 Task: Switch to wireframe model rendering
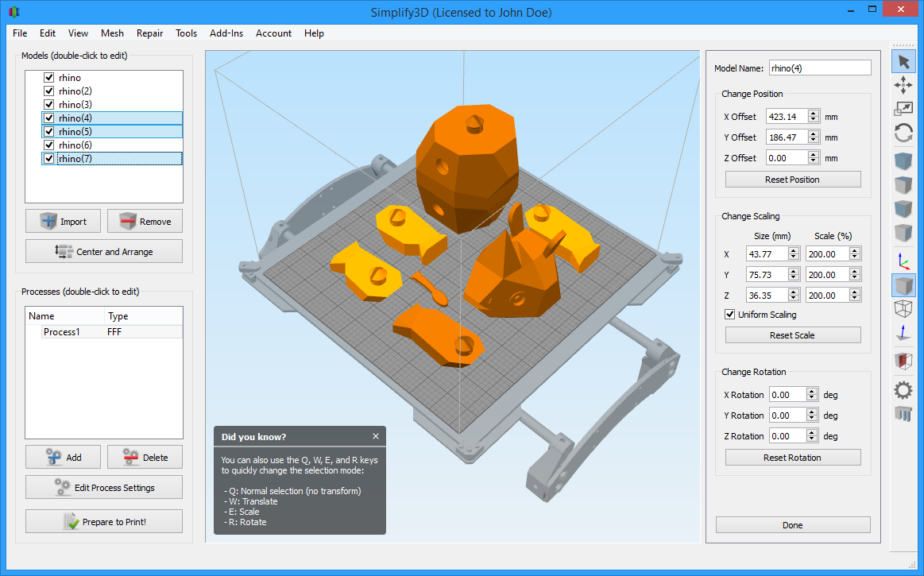[x=903, y=308]
